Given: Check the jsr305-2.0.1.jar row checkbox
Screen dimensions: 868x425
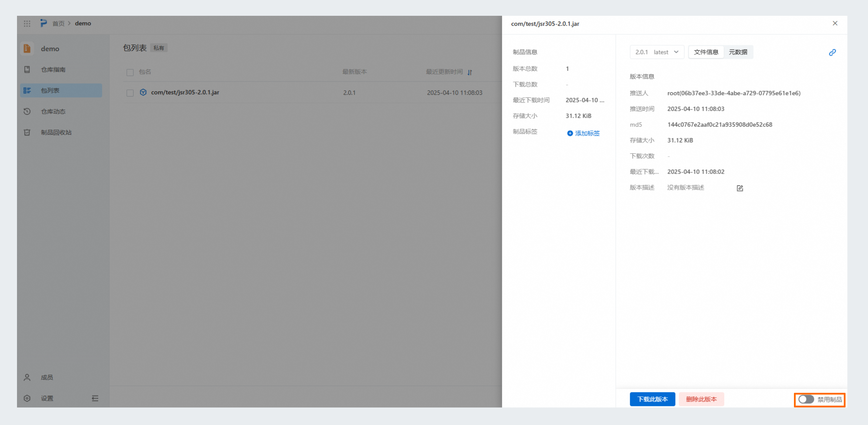Looking at the screenshot, I should [x=130, y=93].
